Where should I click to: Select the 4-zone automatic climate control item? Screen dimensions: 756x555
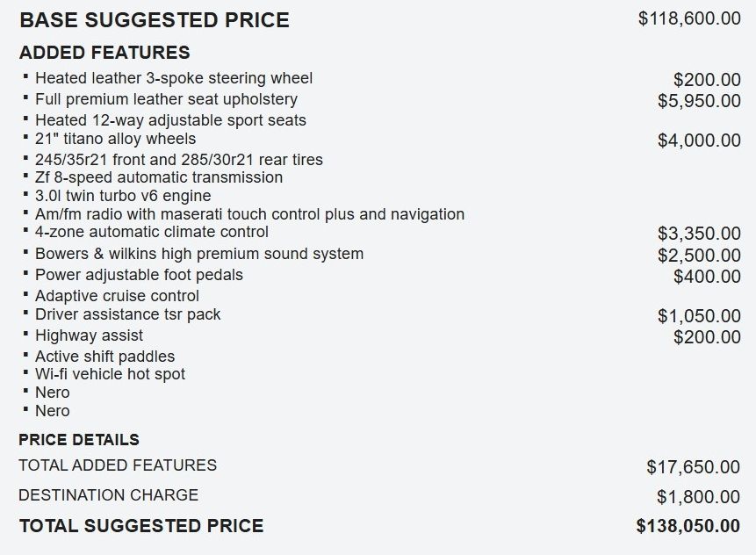click(152, 232)
